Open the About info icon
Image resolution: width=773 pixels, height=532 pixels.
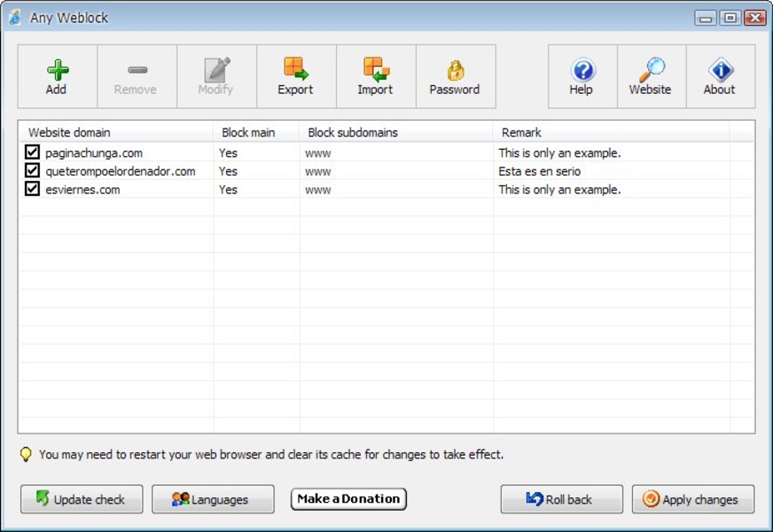tap(719, 75)
